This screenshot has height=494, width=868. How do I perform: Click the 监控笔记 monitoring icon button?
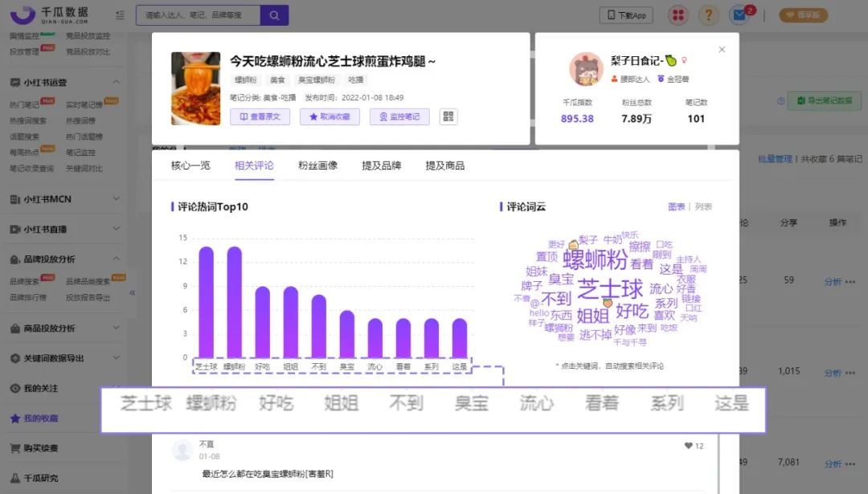pyautogui.click(x=399, y=116)
